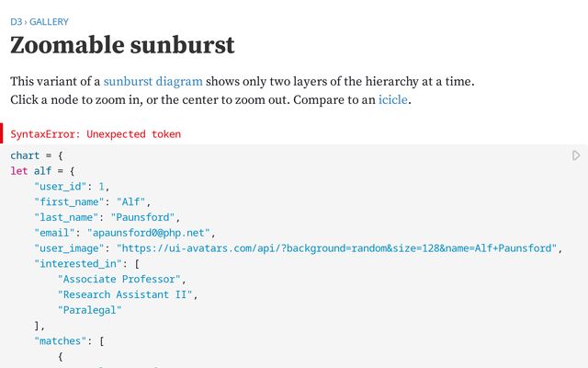
Task: Click the "Research Assistant II" string
Action: pyautogui.click(x=127, y=294)
